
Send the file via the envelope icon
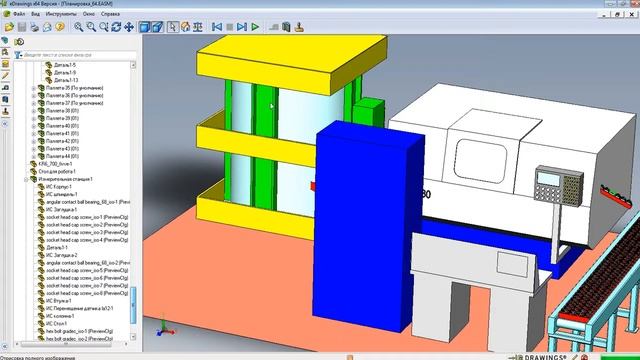pos(47,27)
